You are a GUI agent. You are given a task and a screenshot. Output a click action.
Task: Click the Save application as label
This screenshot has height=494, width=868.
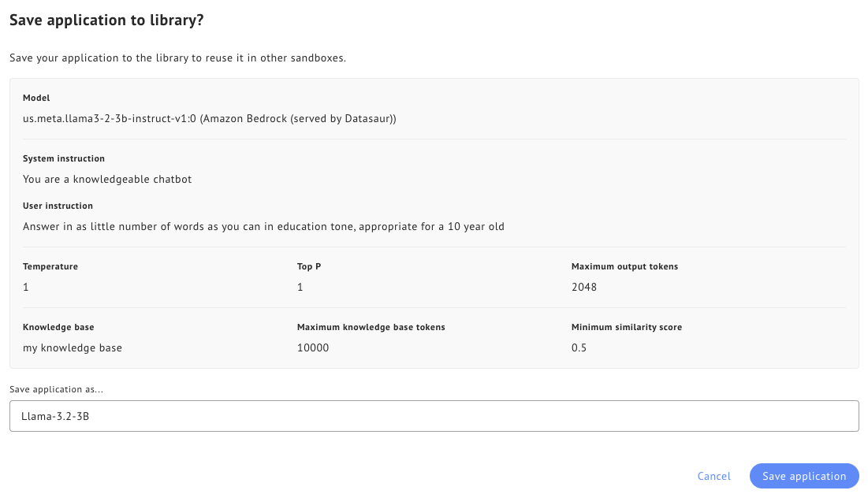(56, 388)
